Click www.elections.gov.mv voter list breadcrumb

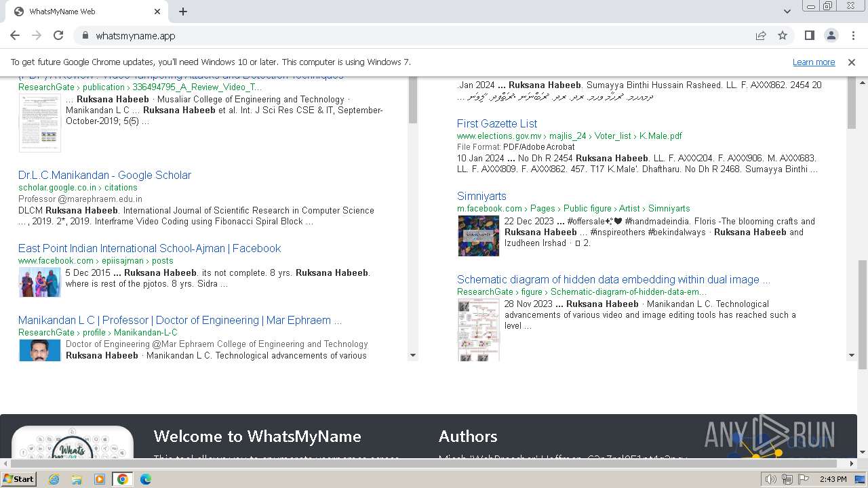570,136
